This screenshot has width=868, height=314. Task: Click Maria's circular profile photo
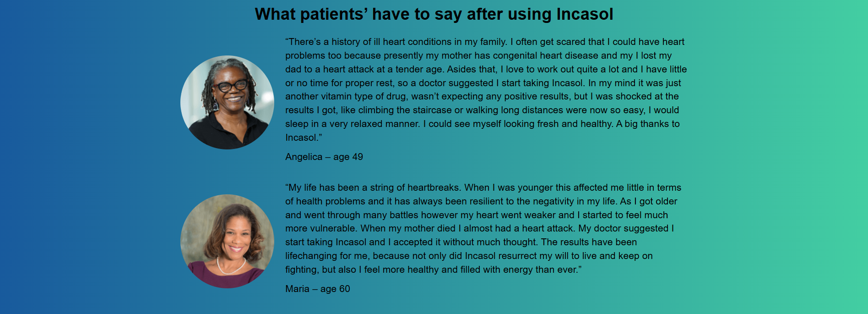[227, 241]
